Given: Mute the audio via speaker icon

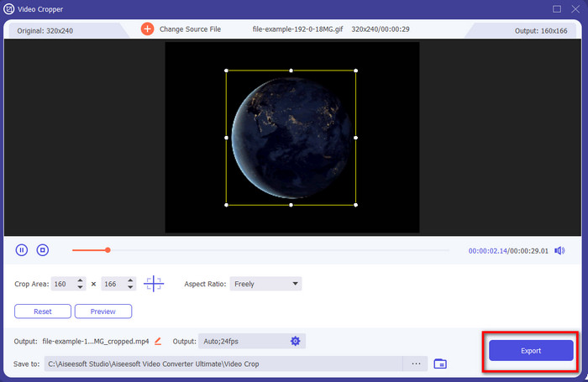Looking at the screenshot, I should tap(559, 250).
